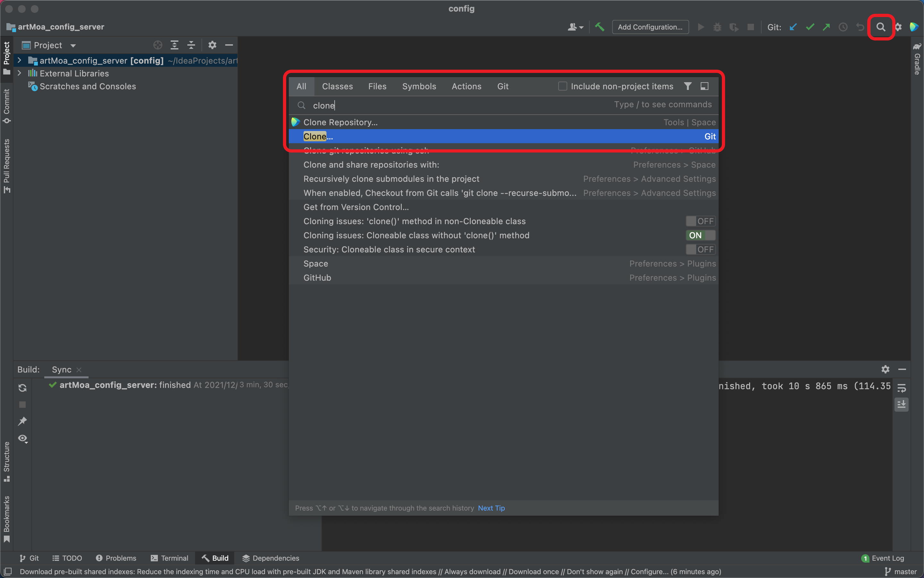Screen dimensions: 924x578
Task: Click the Build Sync reload icon
Action: (22, 388)
